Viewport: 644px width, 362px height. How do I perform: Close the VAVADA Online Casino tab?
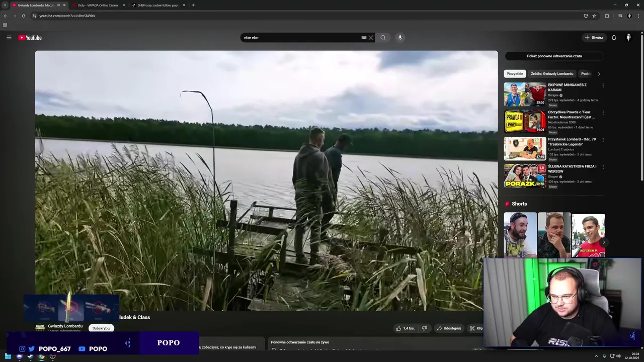[x=124, y=5]
